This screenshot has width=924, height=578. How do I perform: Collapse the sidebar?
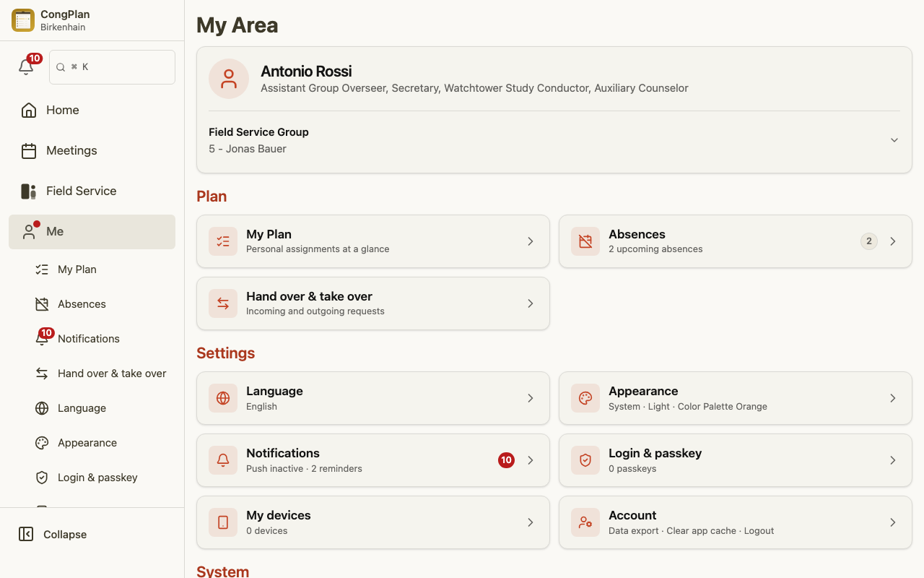(53, 535)
